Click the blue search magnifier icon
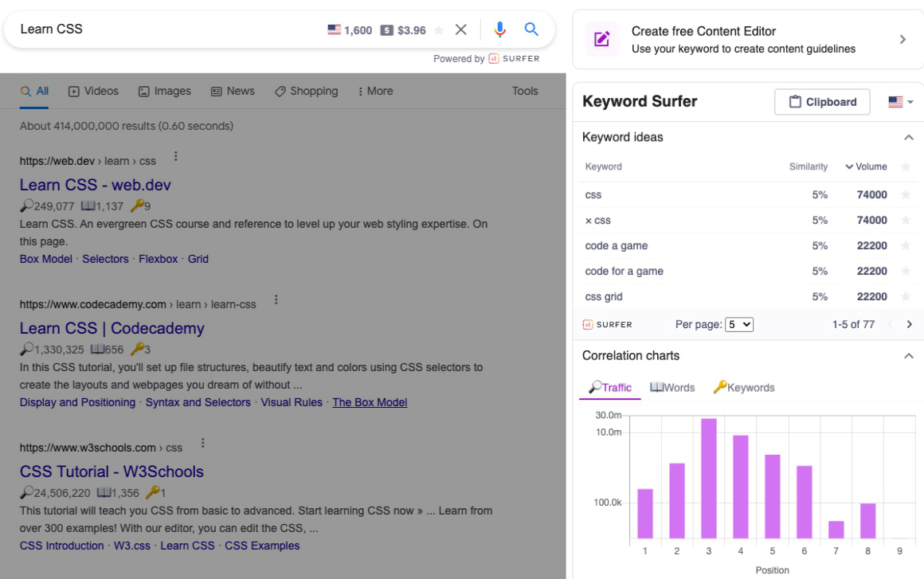924x579 pixels. [531, 30]
